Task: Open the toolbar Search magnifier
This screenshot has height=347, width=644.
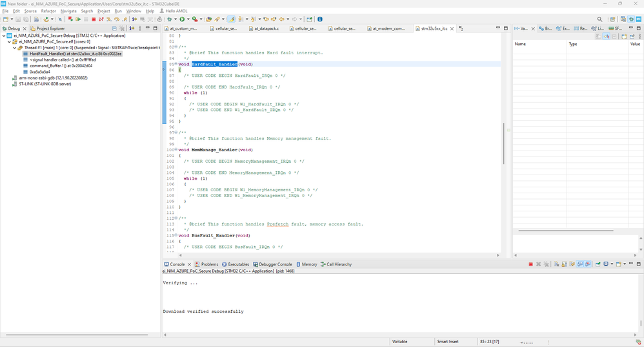Action: click(x=599, y=19)
